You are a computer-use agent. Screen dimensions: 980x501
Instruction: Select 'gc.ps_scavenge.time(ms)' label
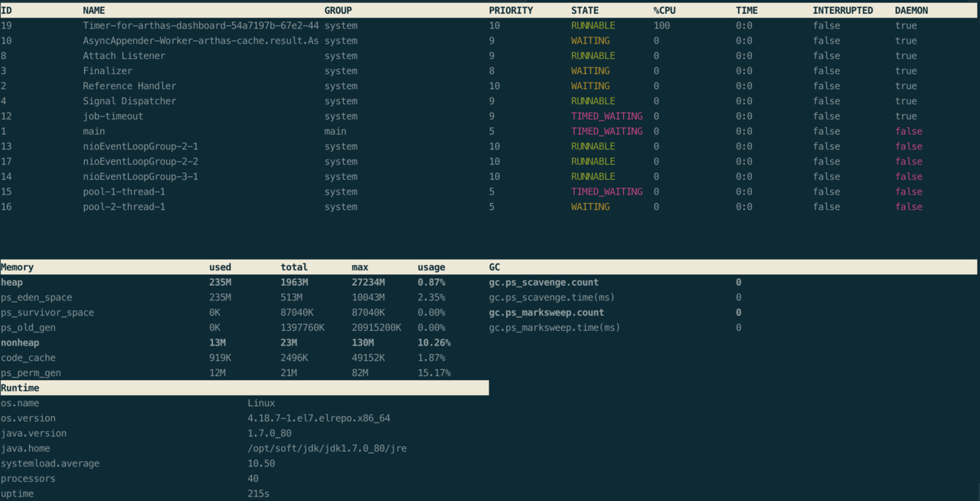tap(552, 297)
